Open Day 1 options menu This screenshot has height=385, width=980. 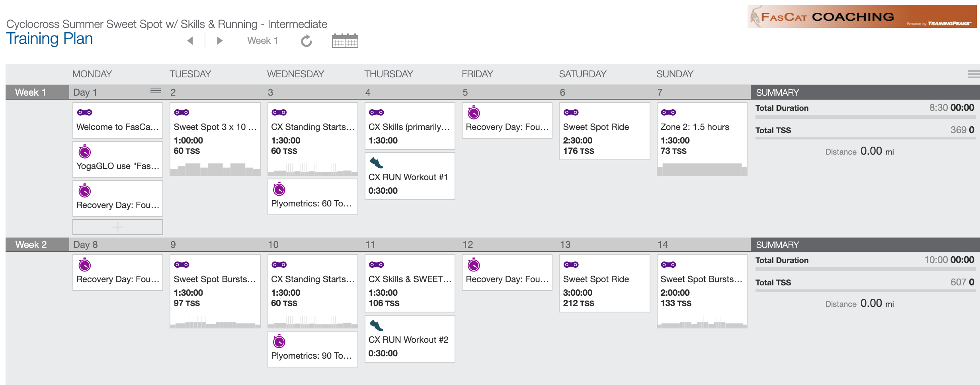pos(156,91)
